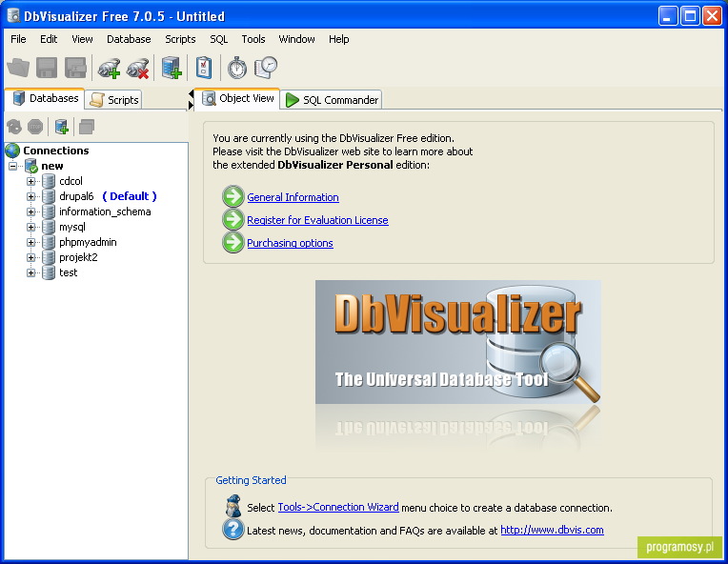This screenshot has height=564, width=728.
Task: Switch to the SQL Commander tab
Action: (332, 100)
